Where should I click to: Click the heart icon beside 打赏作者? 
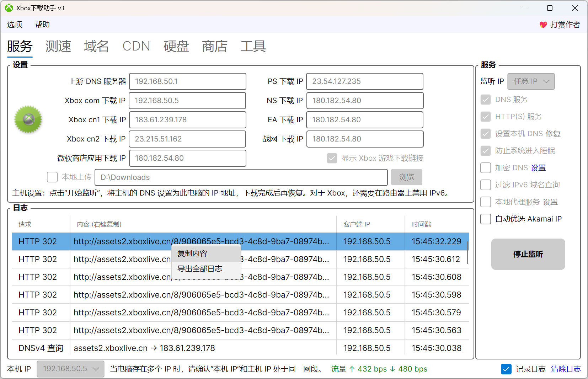[543, 25]
